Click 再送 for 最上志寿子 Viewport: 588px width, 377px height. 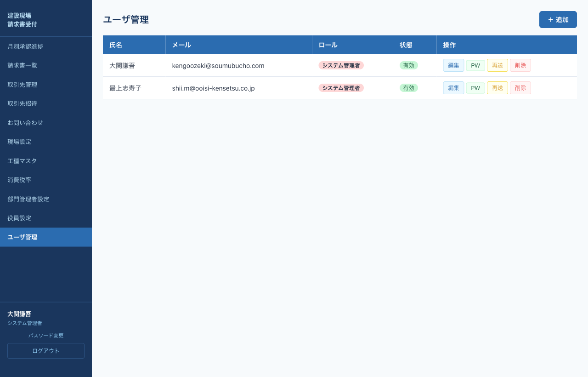498,88
